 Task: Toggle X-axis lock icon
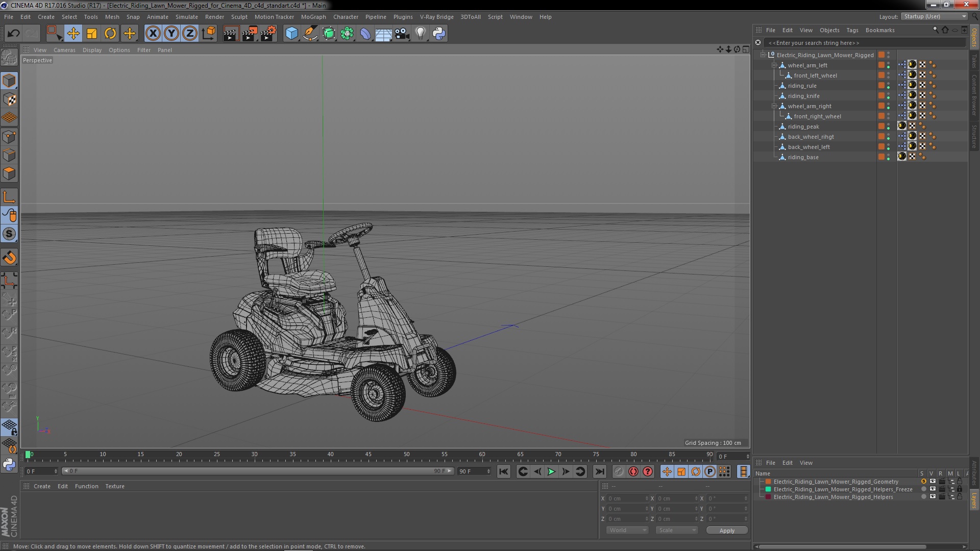(153, 34)
